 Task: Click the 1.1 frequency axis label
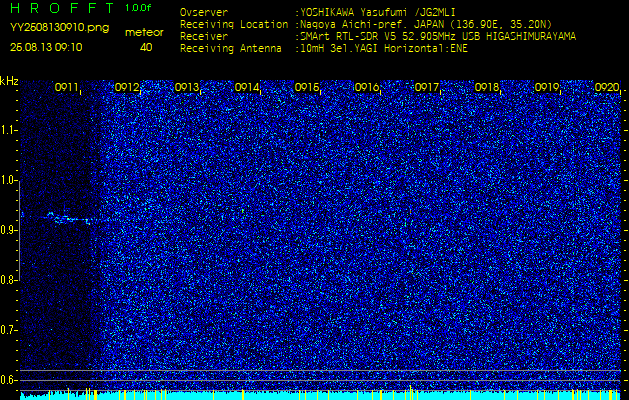8,131
